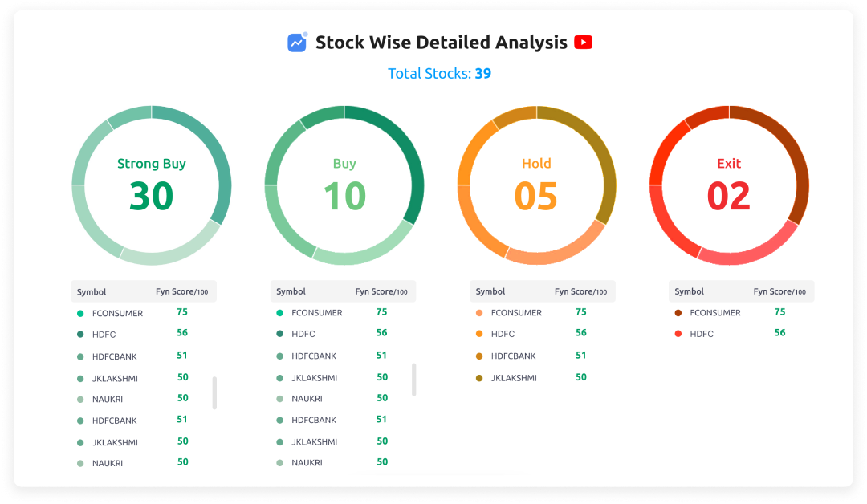The image size is (867, 504).
Task: Click the Strong Buy donut label
Action: [152, 164]
